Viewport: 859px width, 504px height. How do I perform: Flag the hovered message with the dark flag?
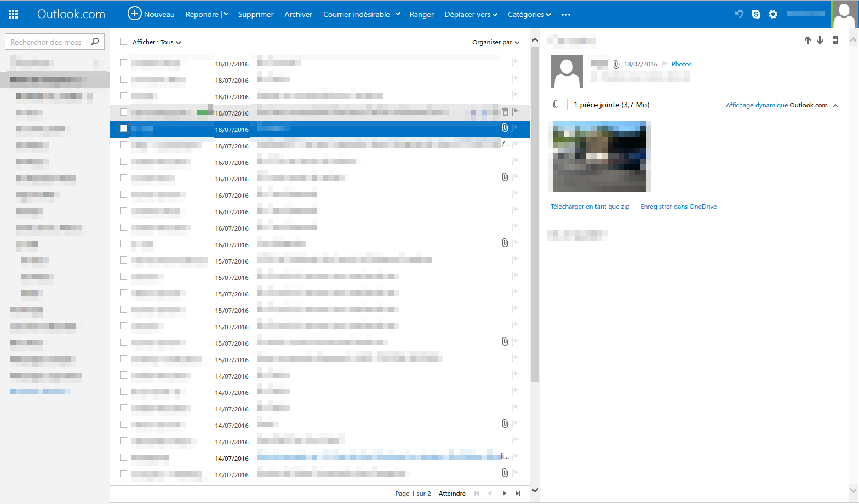516,111
